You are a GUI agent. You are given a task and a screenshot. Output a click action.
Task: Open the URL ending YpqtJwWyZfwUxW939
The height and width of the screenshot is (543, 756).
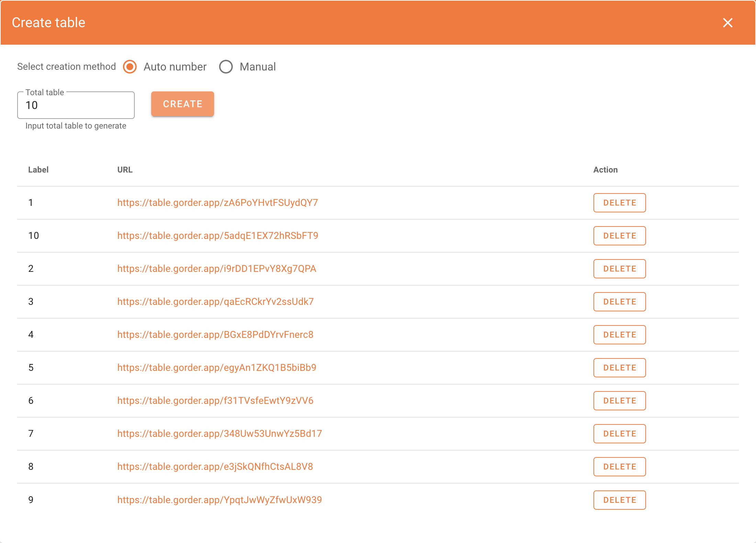(x=220, y=500)
